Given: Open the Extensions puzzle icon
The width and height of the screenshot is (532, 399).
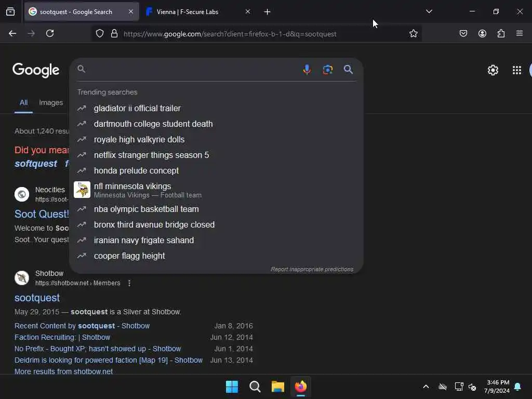Looking at the screenshot, I should 501,33.
